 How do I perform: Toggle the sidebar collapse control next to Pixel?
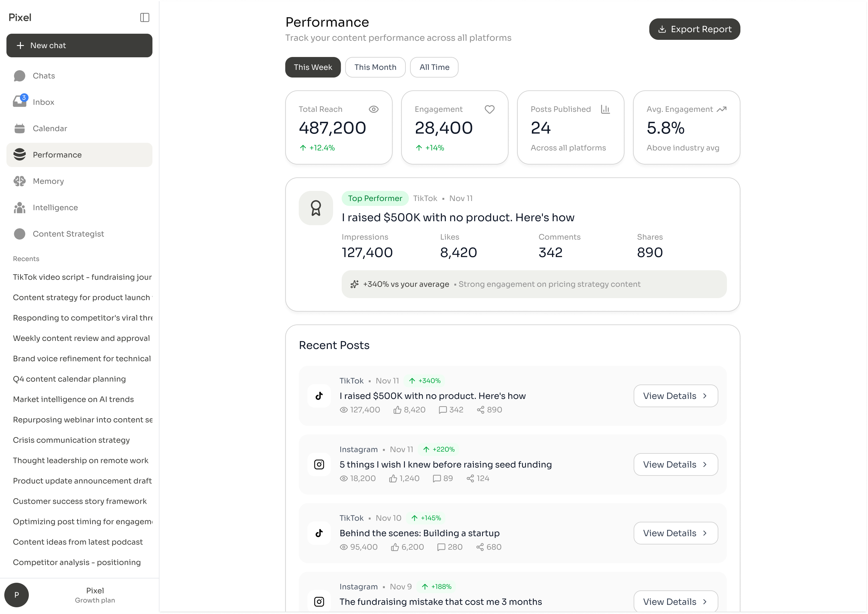pyautogui.click(x=145, y=17)
